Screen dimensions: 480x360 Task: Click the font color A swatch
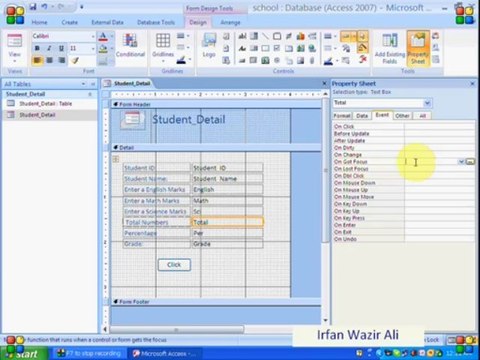coord(103,36)
